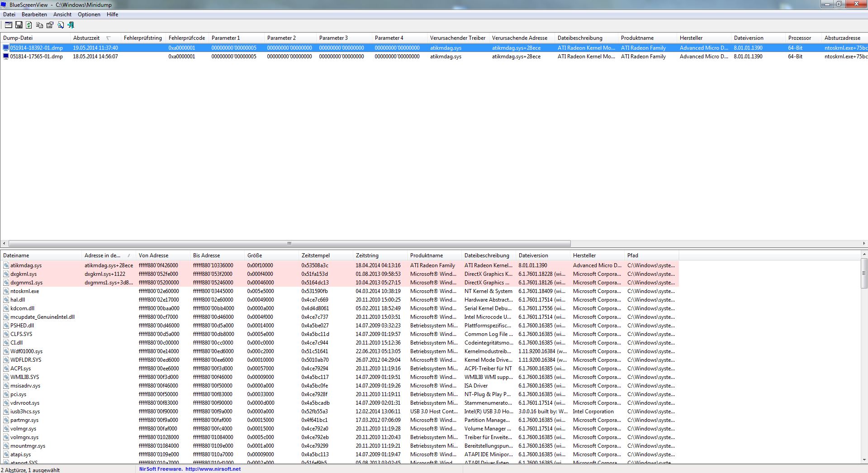Select the mcupdate_GenuineIntel.dll row
Viewport: 868px width, 473px height.
tap(339, 317)
